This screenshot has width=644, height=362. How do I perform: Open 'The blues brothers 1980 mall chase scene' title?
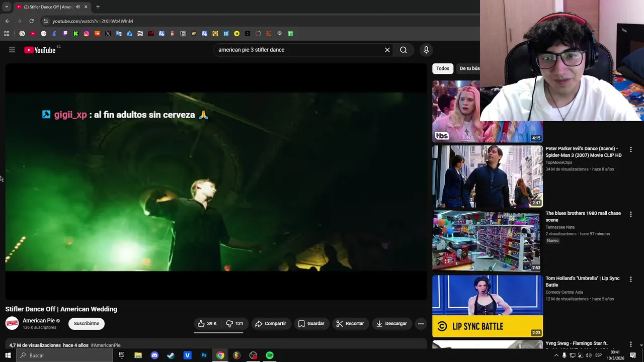[x=583, y=217]
